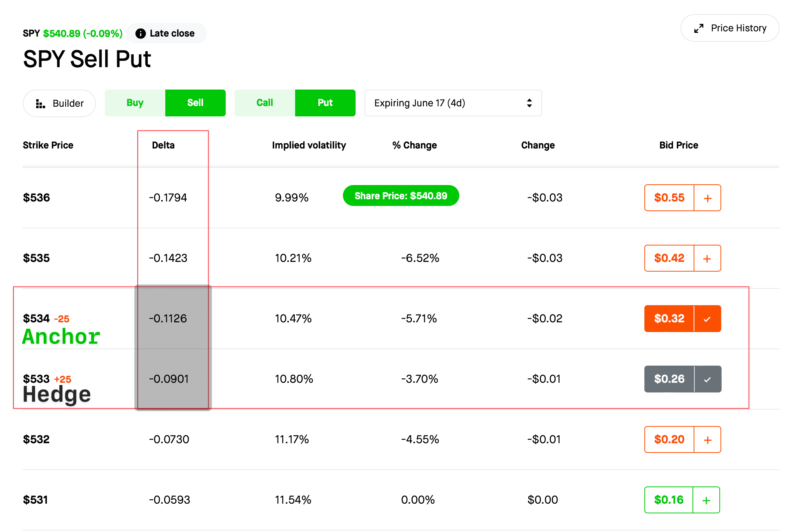Click delta value -0.0730
The image size is (791, 532).
point(169,439)
